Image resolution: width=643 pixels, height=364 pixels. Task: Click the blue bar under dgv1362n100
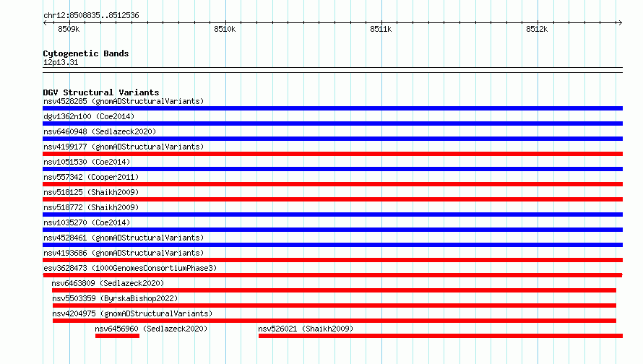click(332, 123)
